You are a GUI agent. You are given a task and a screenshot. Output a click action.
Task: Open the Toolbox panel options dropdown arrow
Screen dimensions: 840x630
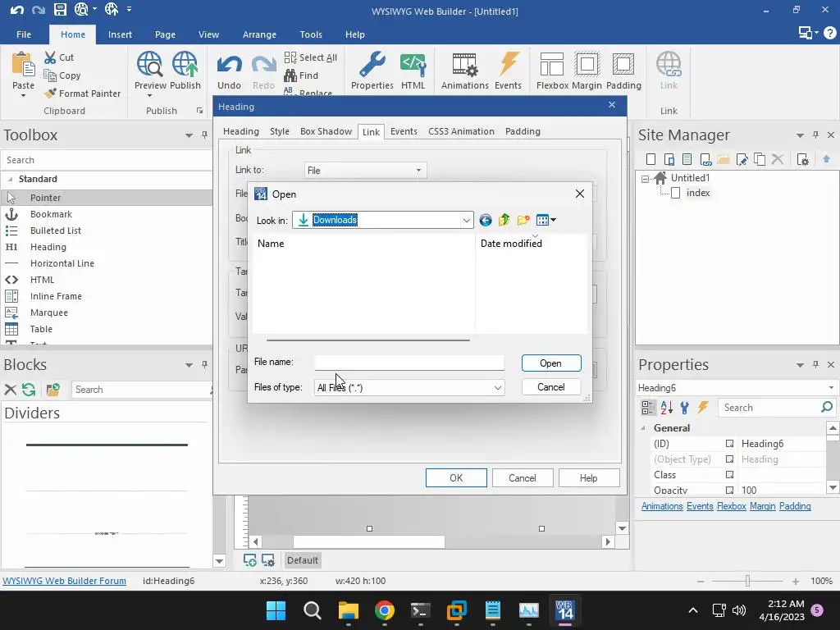189,135
